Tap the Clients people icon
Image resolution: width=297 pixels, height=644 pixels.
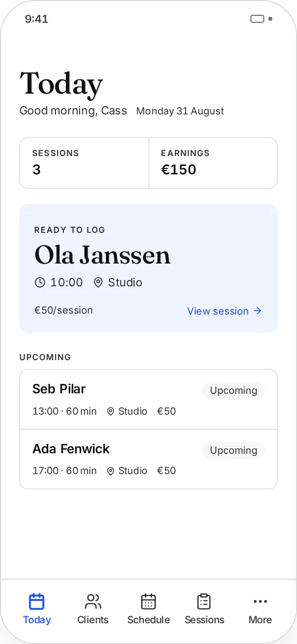[93, 601]
